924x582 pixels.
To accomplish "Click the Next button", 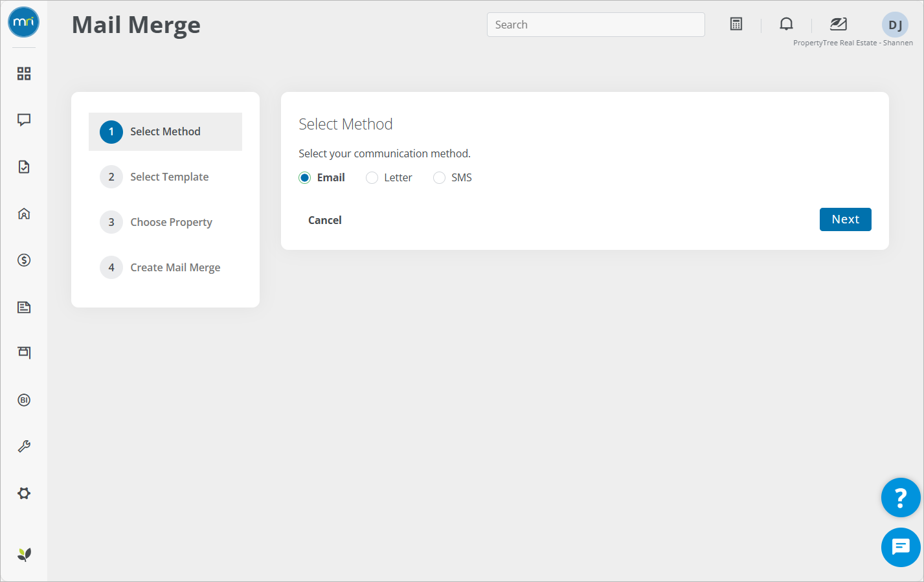I will [x=845, y=219].
